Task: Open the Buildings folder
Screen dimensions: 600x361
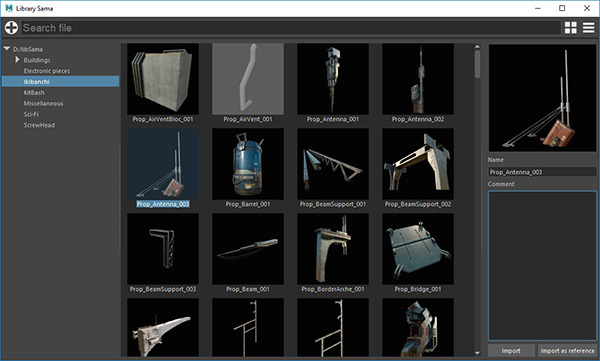Action: click(37, 60)
